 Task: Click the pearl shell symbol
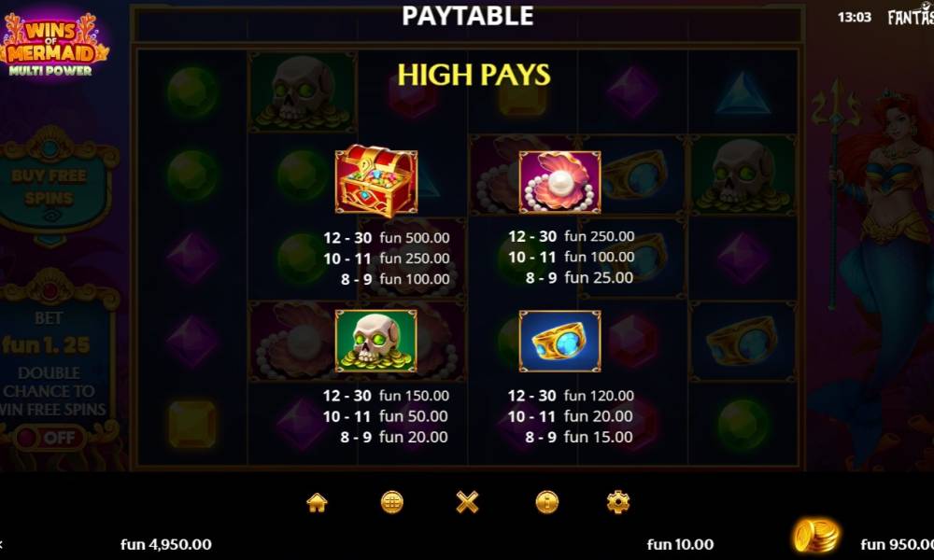click(x=559, y=181)
